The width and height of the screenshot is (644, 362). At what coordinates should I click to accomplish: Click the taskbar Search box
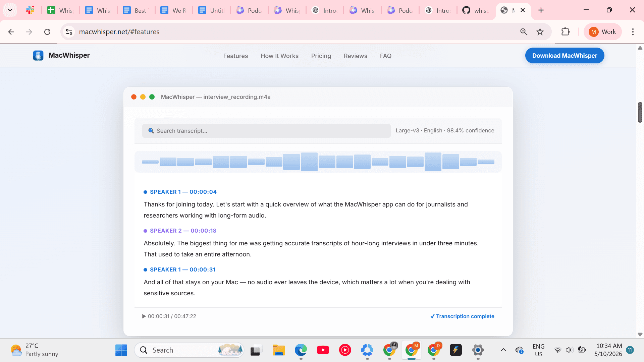(189, 350)
